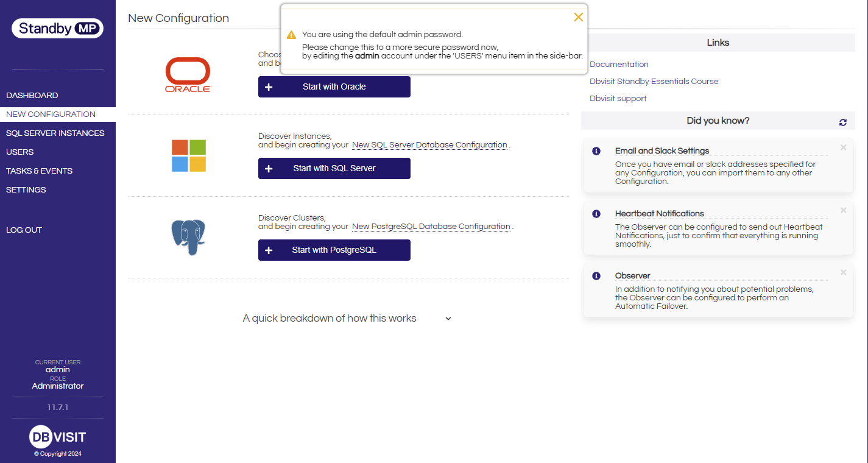Click info icon next to Email and Slack Settings
Viewport: 868px width, 463px height.
[597, 151]
